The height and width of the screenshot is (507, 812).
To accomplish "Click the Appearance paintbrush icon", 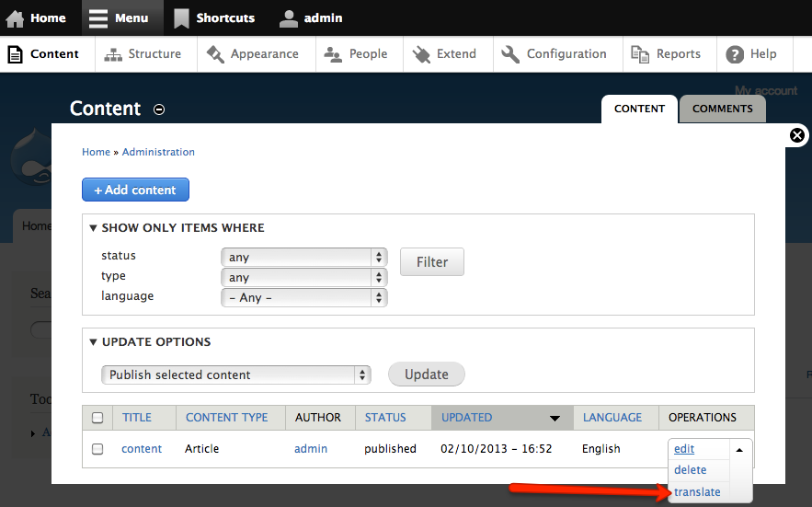I will pyautogui.click(x=215, y=54).
